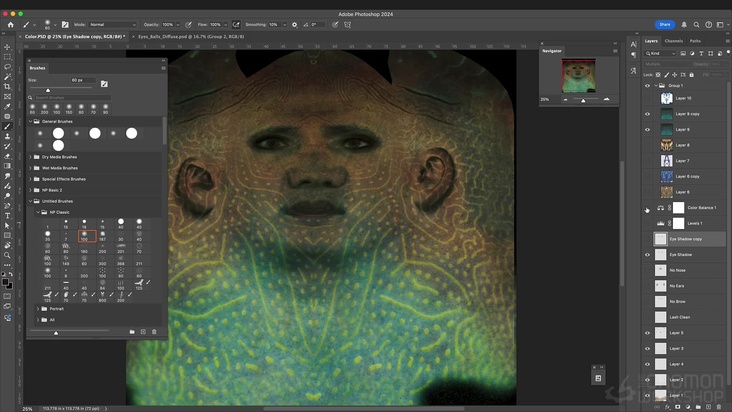
Task: Toggle visibility of Layer 9
Action: tap(647, 130)
